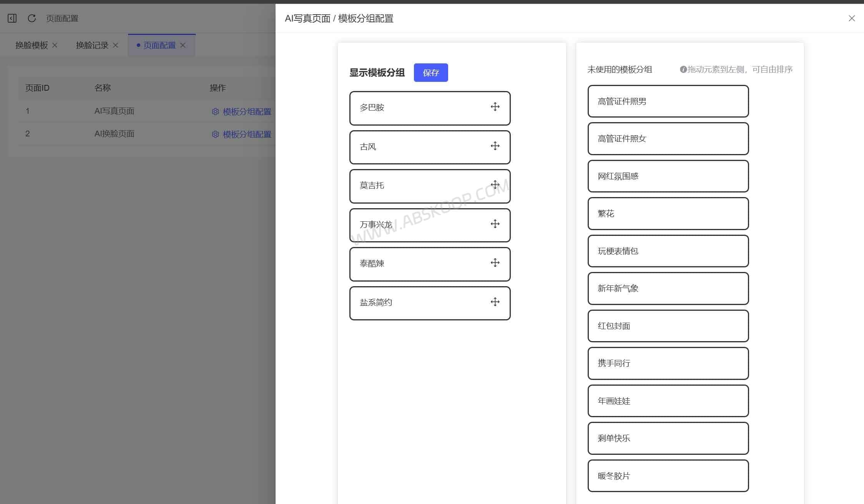Close the 页面配置 tab
864x504 pixels.
click(x=183, y=45)
